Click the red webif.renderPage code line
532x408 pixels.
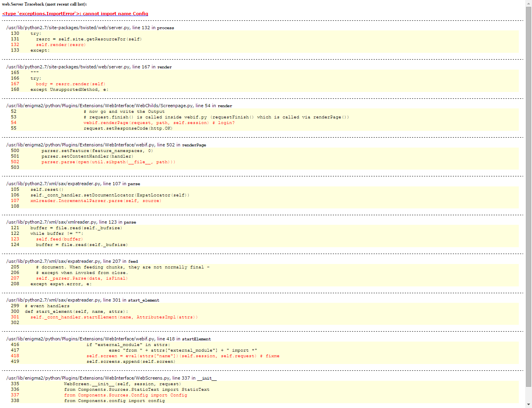159,123
